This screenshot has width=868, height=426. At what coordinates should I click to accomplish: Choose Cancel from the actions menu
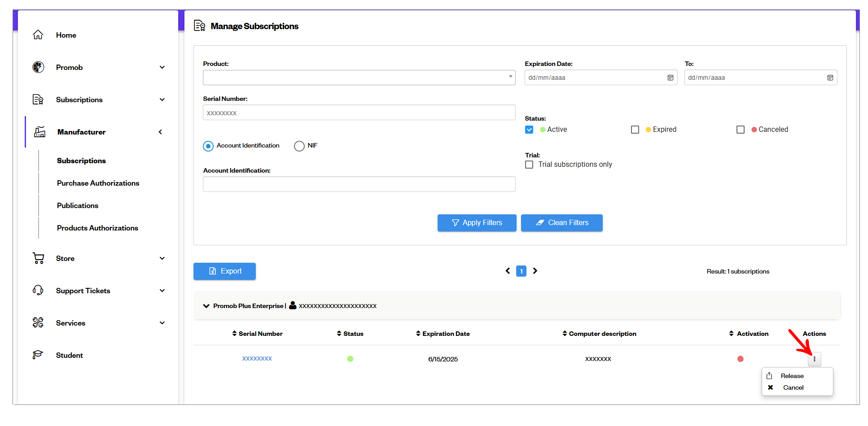pyautogui.click(x=793, y=387)
